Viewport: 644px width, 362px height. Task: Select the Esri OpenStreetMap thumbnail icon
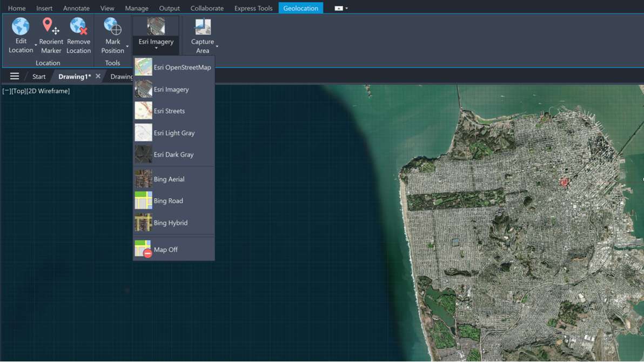coord(143,67)
